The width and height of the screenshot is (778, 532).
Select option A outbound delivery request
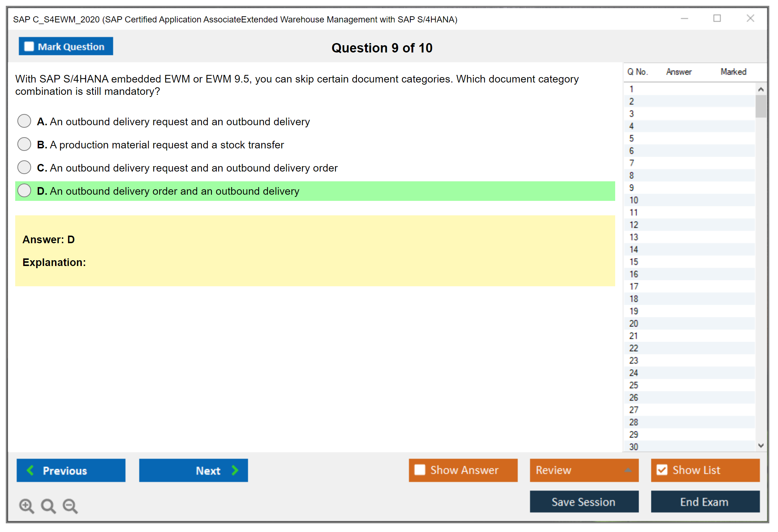coord(24,121)
